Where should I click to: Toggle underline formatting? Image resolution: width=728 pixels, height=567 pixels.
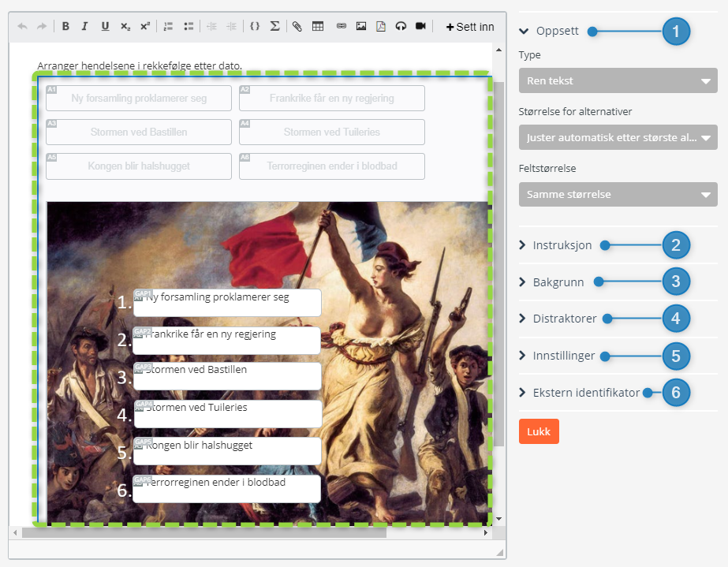point(106,27)
